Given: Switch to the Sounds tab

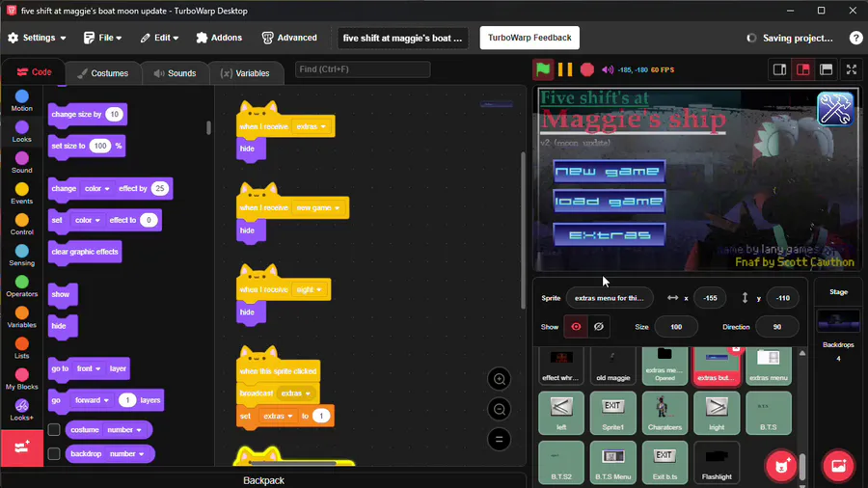Looking at the screenshot, I should (175, 73).
